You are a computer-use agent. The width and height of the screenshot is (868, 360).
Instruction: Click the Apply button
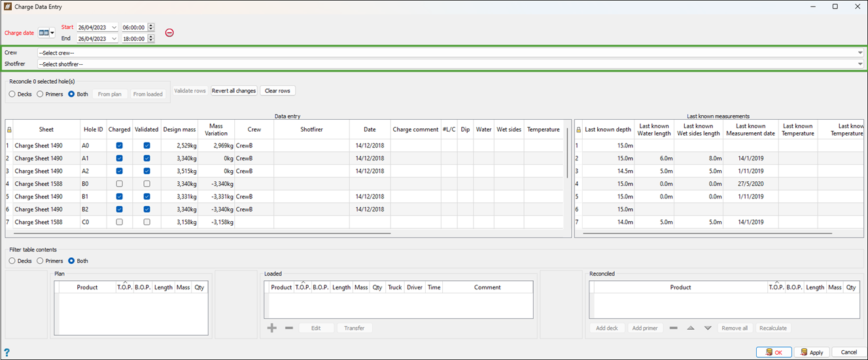point(811,352)
